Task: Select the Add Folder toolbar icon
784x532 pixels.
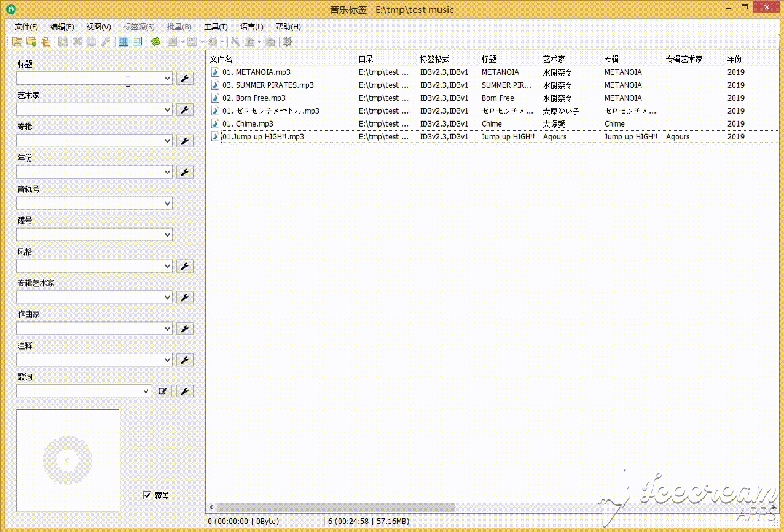Action: tap(31, 42)
